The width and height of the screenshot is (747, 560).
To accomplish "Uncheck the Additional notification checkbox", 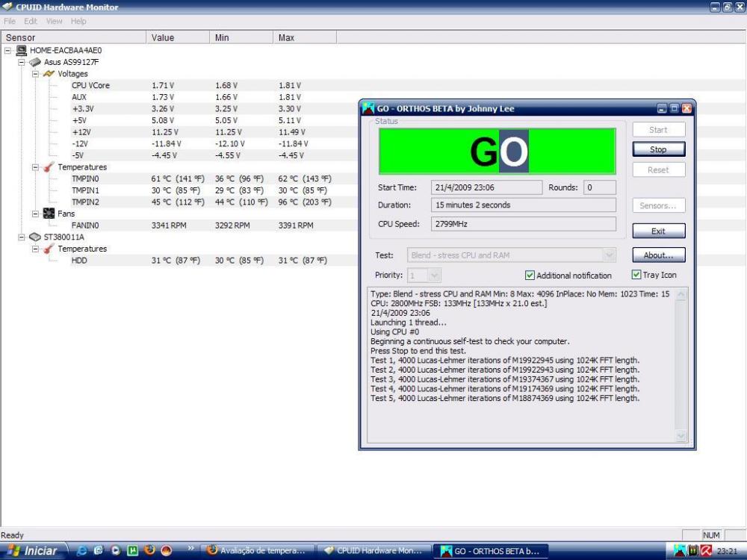I will click(x=530, y=276).
